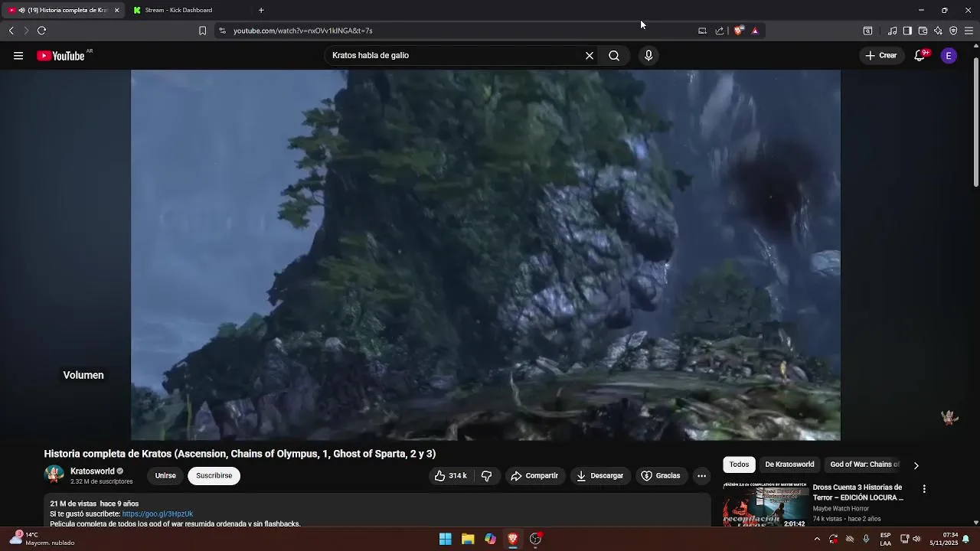Open Dross Cuenta 3 Historias title
The height and width of the screenshot is (551, 980).
(x=858, y=492)
